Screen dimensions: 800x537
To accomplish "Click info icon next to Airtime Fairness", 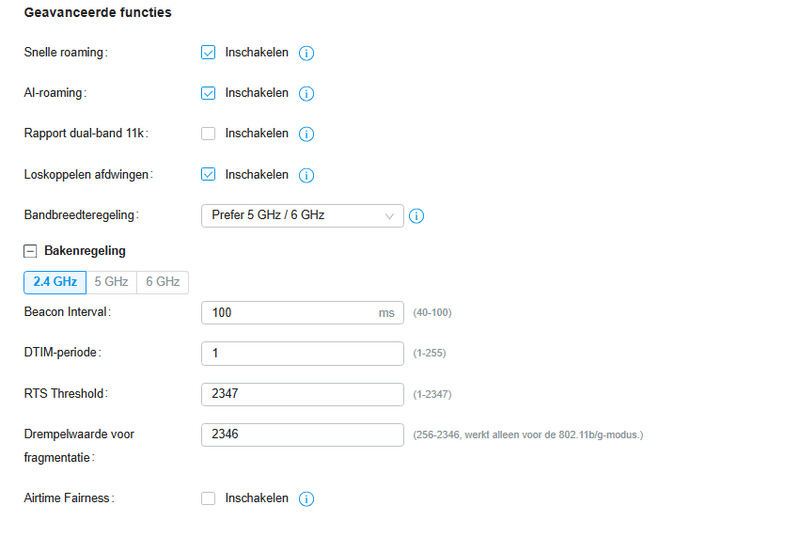I will coord(307,499).
